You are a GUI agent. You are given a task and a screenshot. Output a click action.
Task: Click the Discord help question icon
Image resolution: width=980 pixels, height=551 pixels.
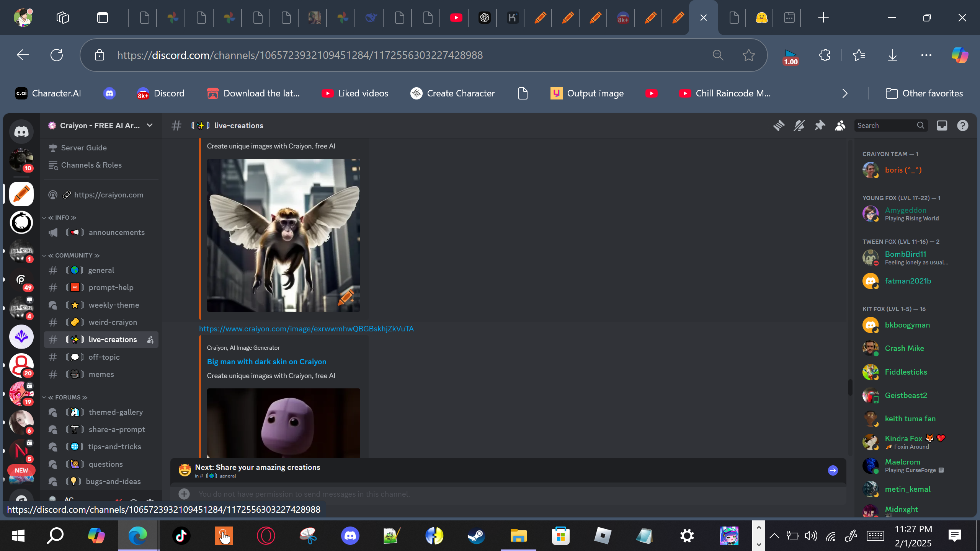pyautogui.click(x=962, y=126)
